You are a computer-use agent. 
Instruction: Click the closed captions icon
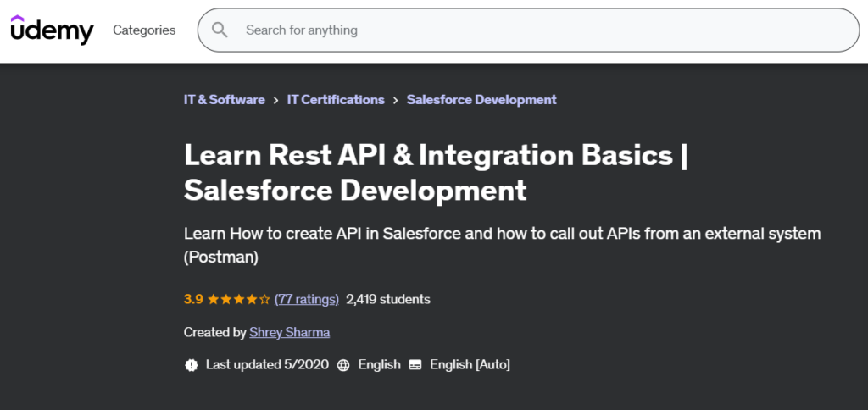click(415, 365)
